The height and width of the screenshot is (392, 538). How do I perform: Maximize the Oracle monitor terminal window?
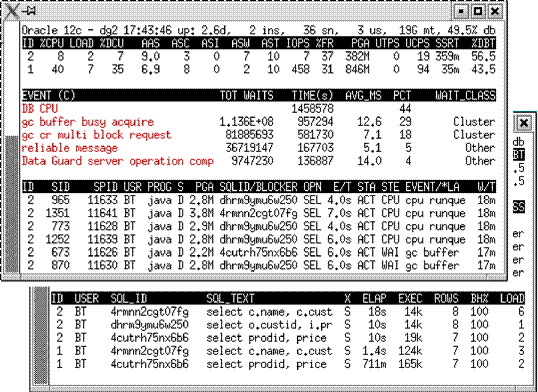[x=478, y=11]
